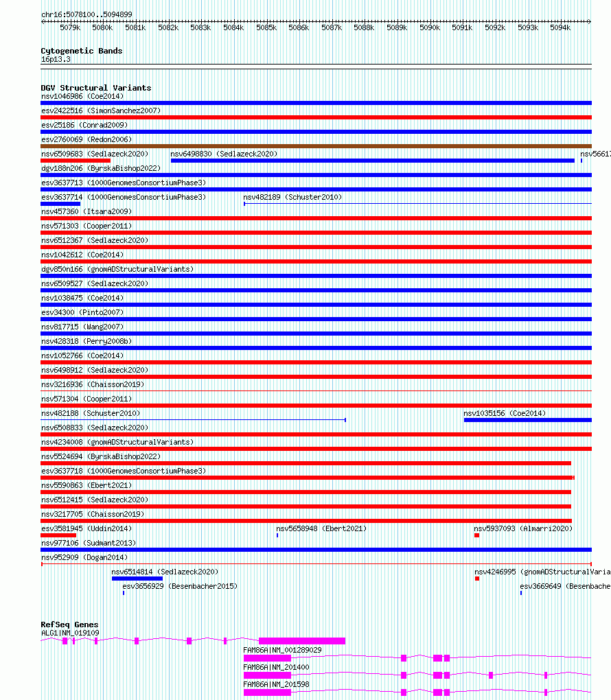The height and width of the screenshot is (700, 611).
Task: Click the short red bar under nsv6509683
Action: [x=76, y=161]
